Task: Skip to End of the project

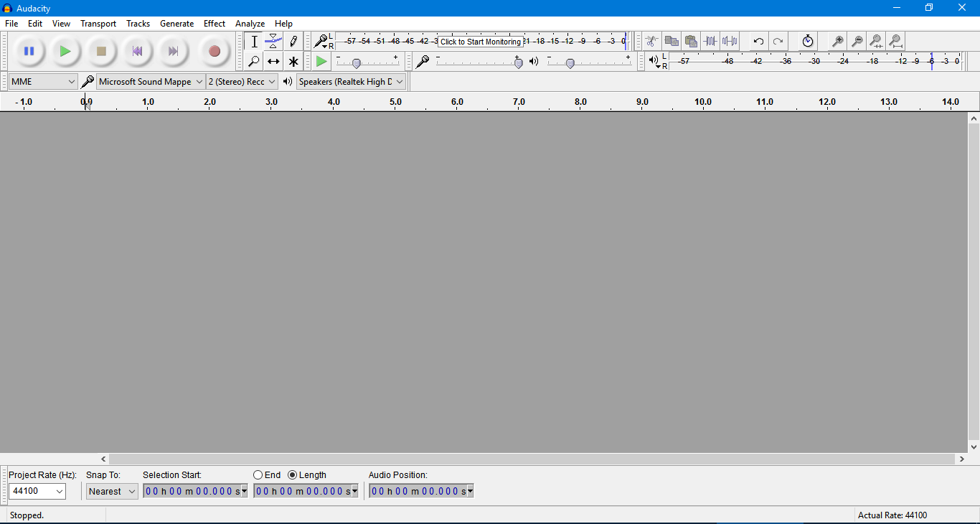Action: (x=173, y=51)
